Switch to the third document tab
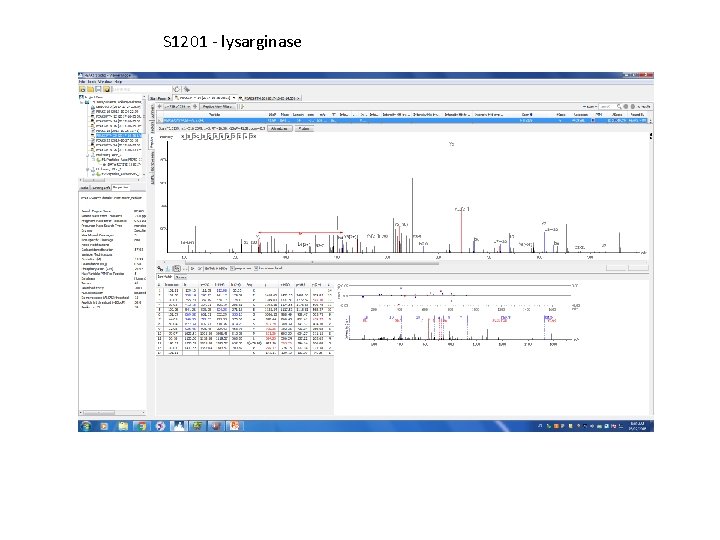The width and height of the screenshot is (720, 540). coord(269,98)
